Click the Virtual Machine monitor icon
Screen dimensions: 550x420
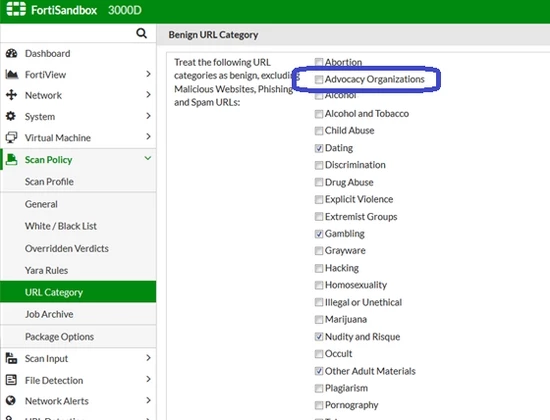point(11,137)
